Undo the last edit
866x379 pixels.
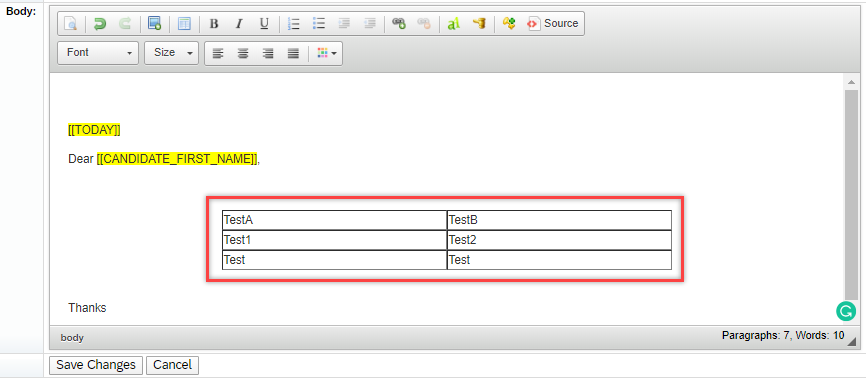100,23
